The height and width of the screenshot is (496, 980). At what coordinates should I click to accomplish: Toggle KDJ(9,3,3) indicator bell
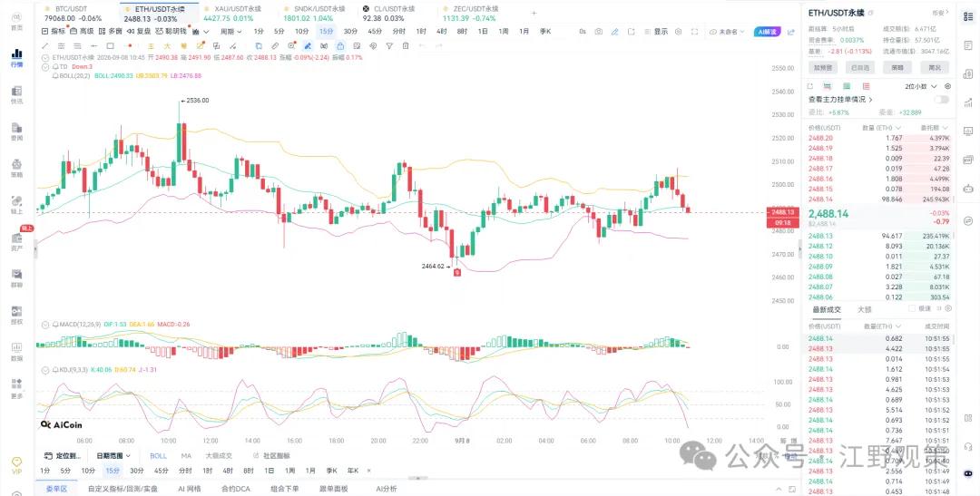tap(55, 369)
